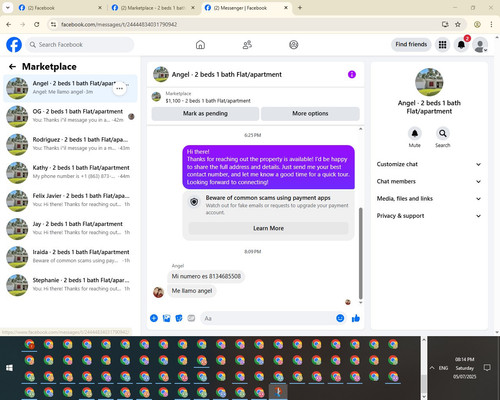Click Learn More on scam warning
The width and height of the screenshot is (500, 400).
(x=268, y=228)
